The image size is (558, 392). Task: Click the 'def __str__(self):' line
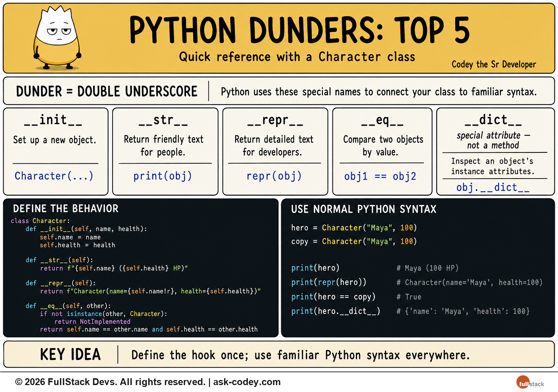tap(59, 260)
